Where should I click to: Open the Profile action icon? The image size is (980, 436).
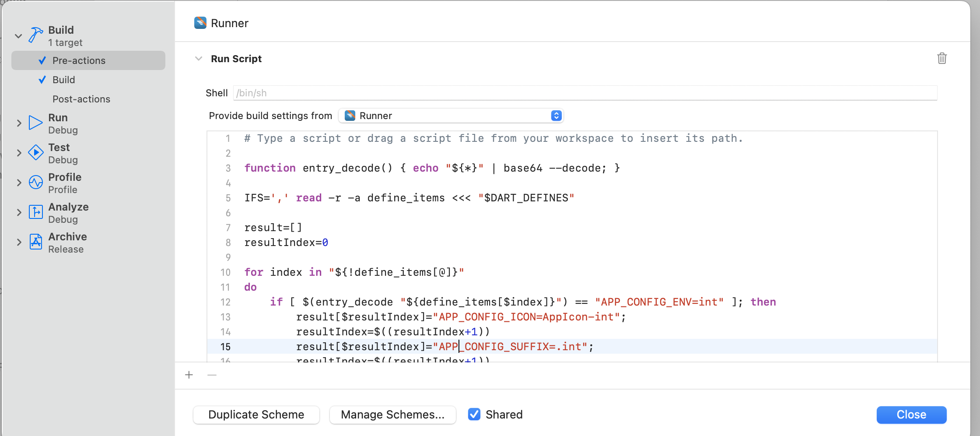(x=35, y=183)
